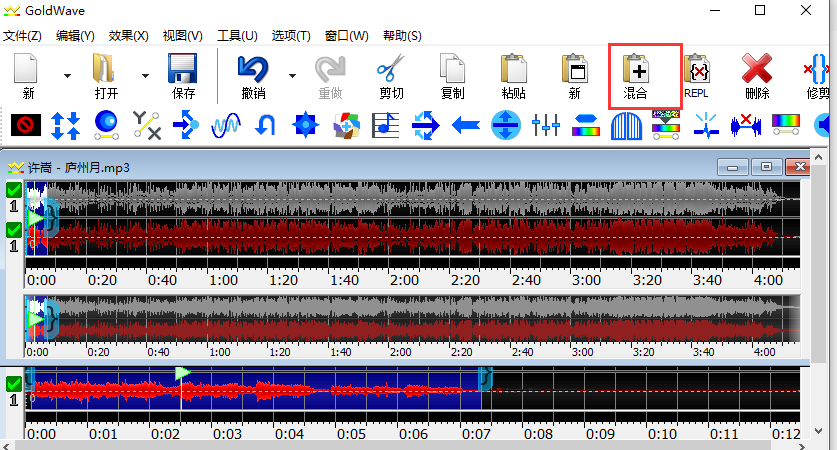
Task: Click the REPL replace toolbar icon
Action: click(x=697, y=75)
